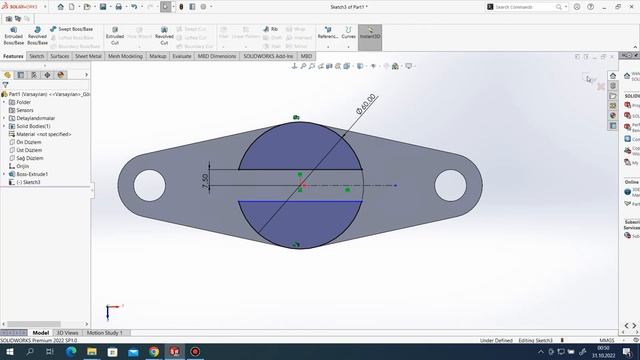This screenshot has height=360, width=640.
Task: Expand Detaylandırmalar tree node
Action: point(4,118)
